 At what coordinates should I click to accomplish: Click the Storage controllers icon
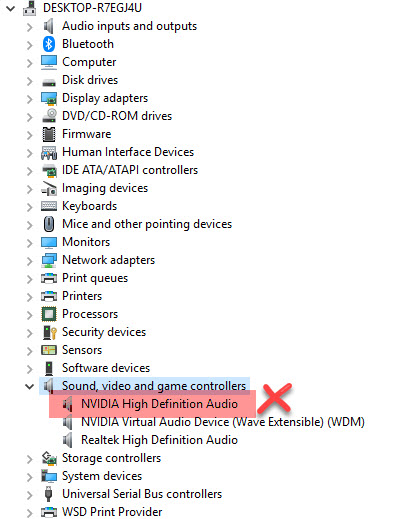point(49,458)
